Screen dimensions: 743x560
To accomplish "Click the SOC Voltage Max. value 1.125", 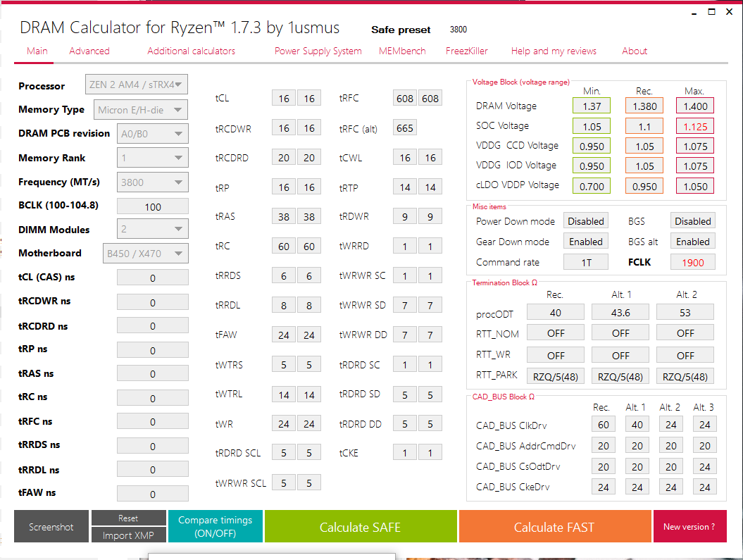I will (x=695, y=127).
